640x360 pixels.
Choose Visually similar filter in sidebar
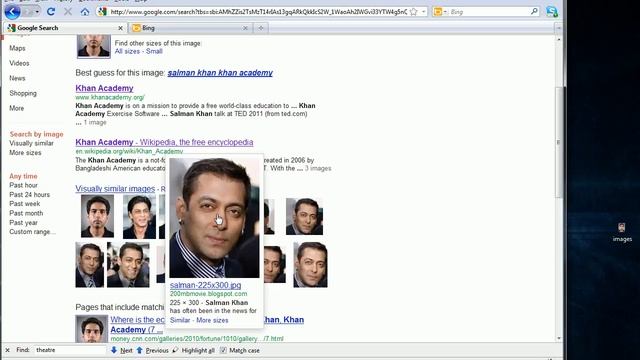(x=31, y=143)
